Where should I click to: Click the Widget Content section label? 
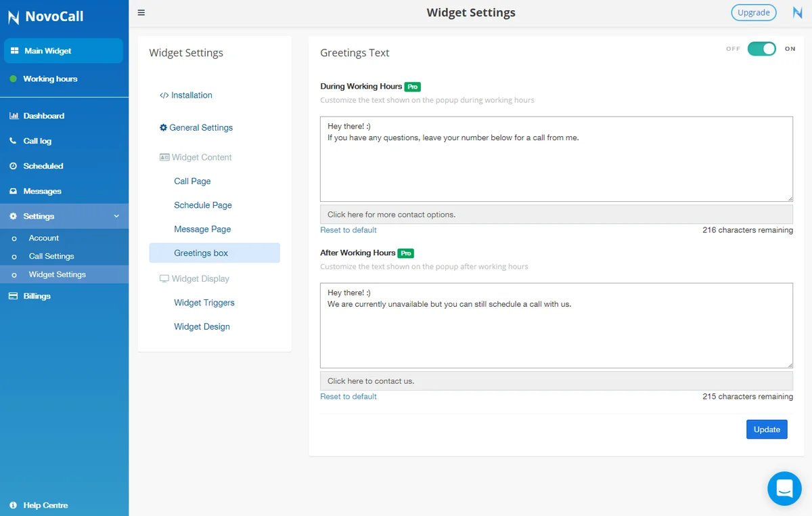pos(202,157)
